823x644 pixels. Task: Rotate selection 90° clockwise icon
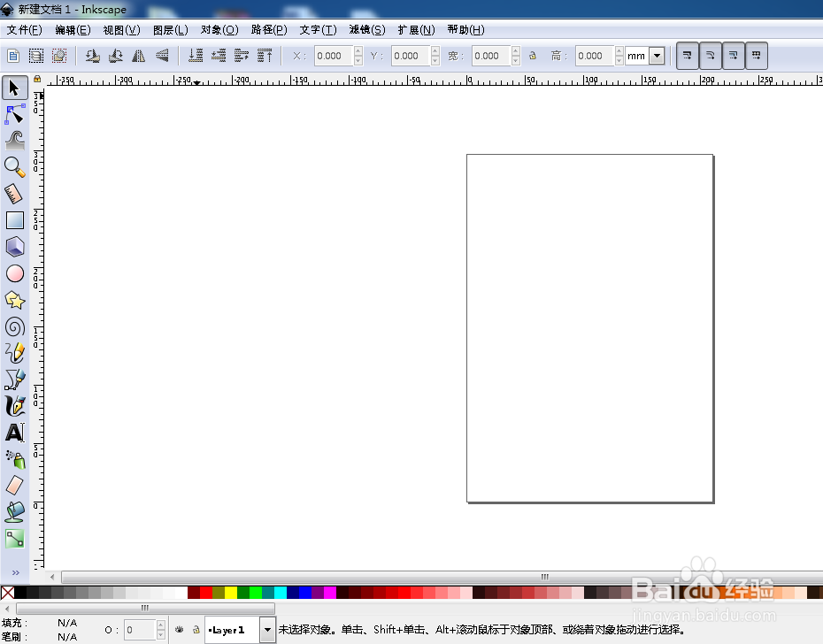[115, 56]
